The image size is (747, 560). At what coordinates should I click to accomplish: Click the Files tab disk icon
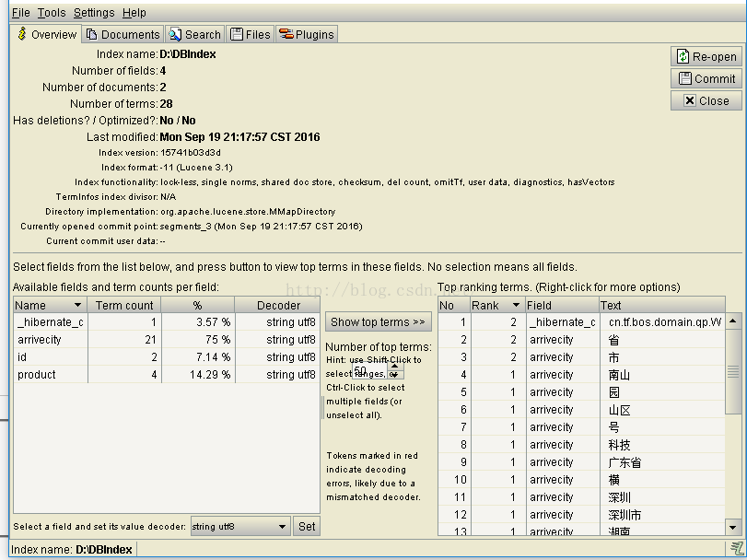click(237, 34)
